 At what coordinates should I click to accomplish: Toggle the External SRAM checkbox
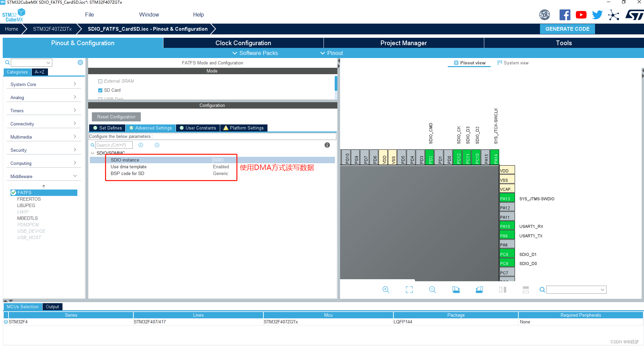(x=100, y=81)
